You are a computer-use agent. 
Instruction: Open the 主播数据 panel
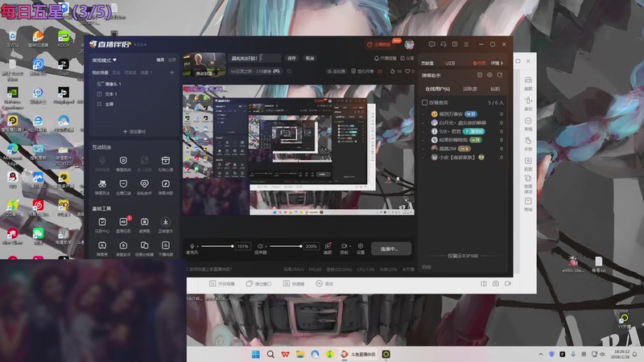coord(378,44)
